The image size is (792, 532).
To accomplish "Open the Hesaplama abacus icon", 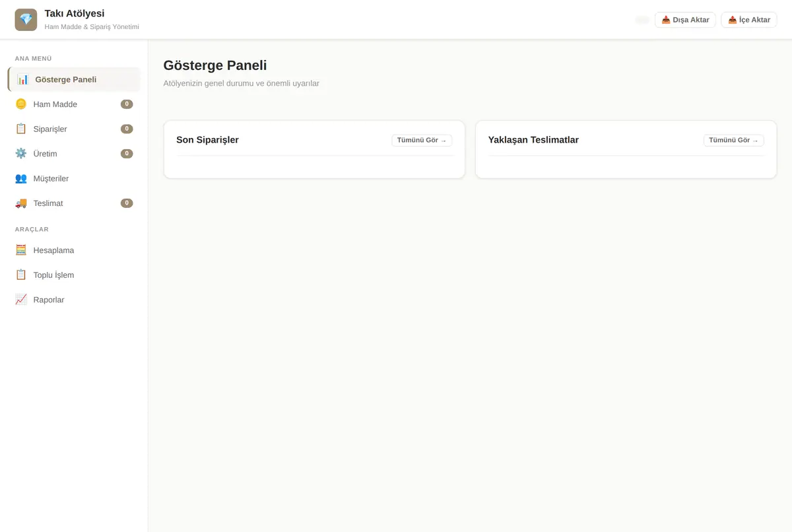I will [21, 250].
